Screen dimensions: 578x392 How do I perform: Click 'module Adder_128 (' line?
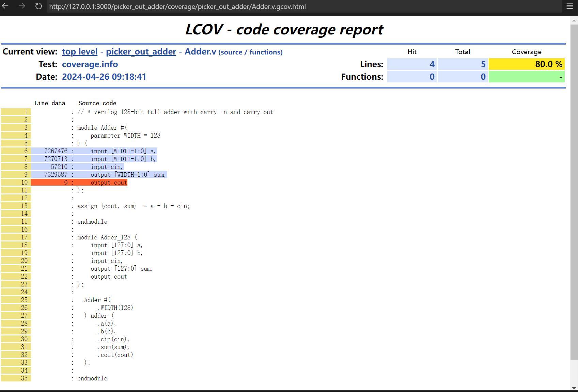click(107, 237)
